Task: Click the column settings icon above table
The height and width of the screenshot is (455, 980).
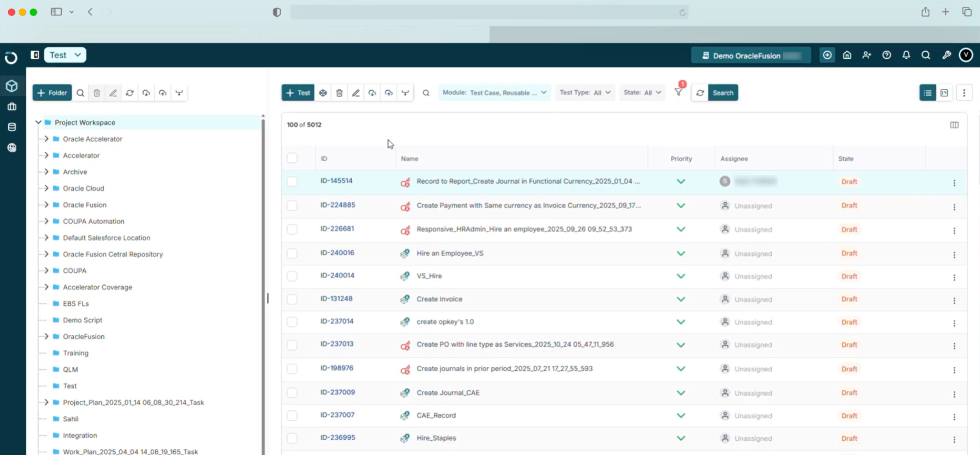Action: coord(954,125)
